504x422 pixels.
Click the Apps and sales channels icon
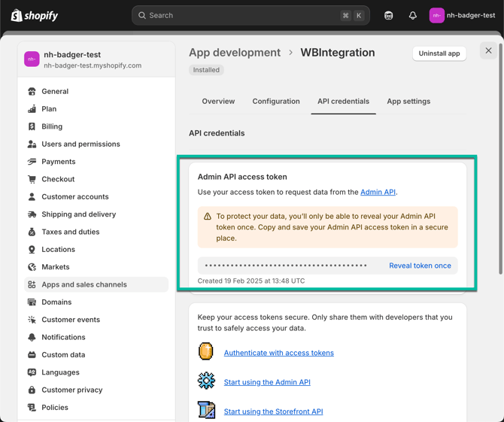tap(32, 284)
